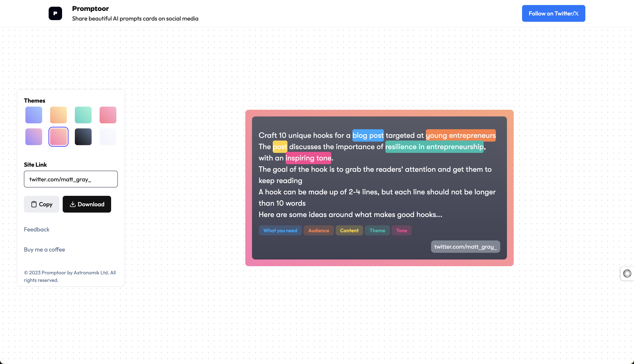Viewport: 634px width, 364px height.
Task: Click the Audience tag on card
Action: [318, 231]
